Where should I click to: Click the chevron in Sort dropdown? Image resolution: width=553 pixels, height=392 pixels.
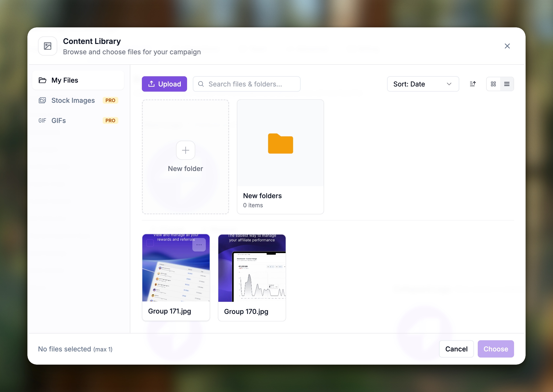(x=449, y=84)
